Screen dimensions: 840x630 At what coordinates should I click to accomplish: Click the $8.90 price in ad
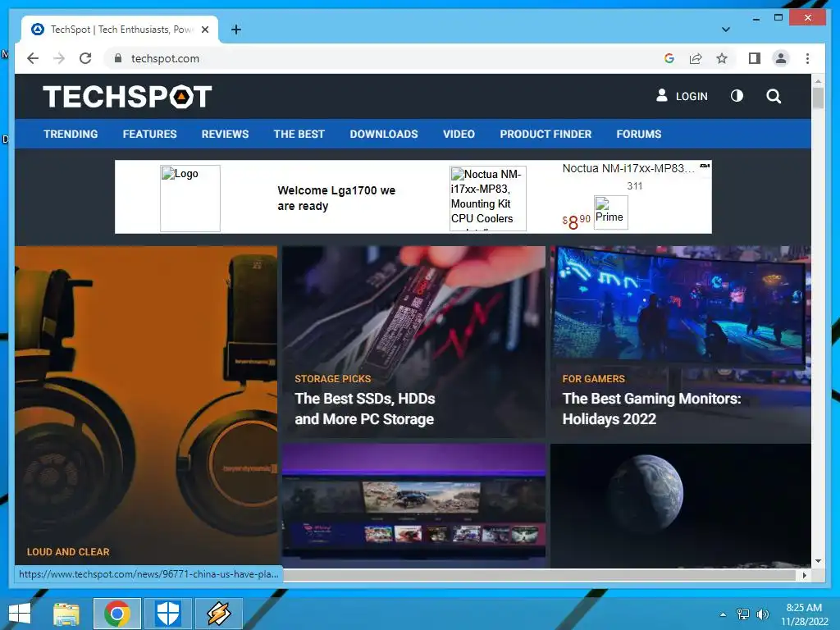click(576, 221)
